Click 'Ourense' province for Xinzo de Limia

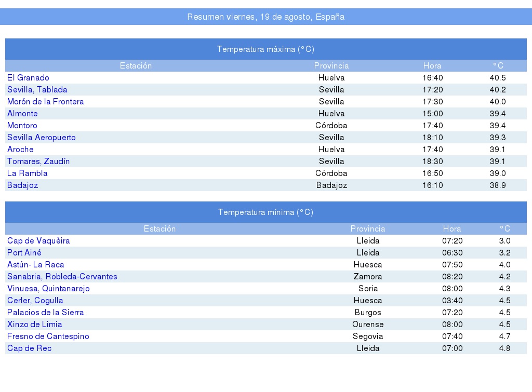[x=368, y=324]
